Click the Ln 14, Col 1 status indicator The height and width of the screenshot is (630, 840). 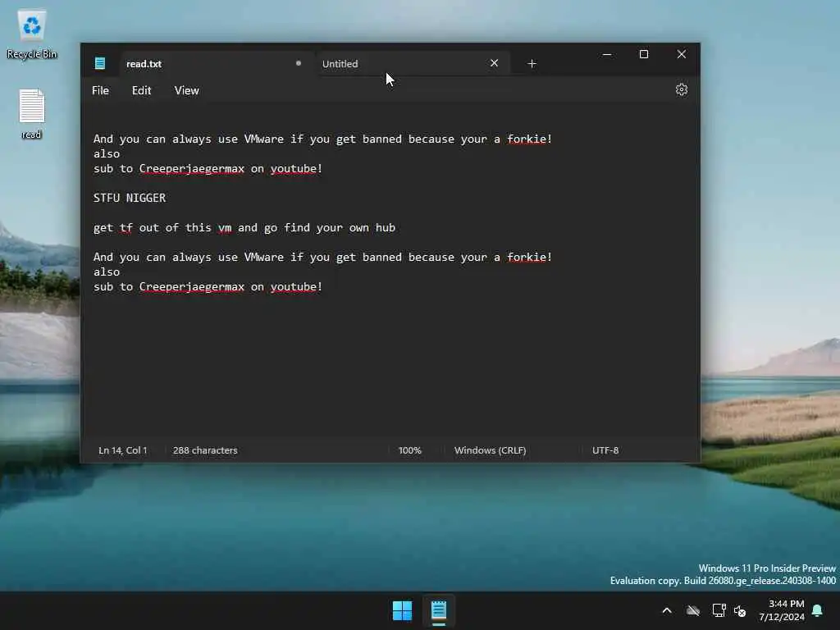point(123,450)
